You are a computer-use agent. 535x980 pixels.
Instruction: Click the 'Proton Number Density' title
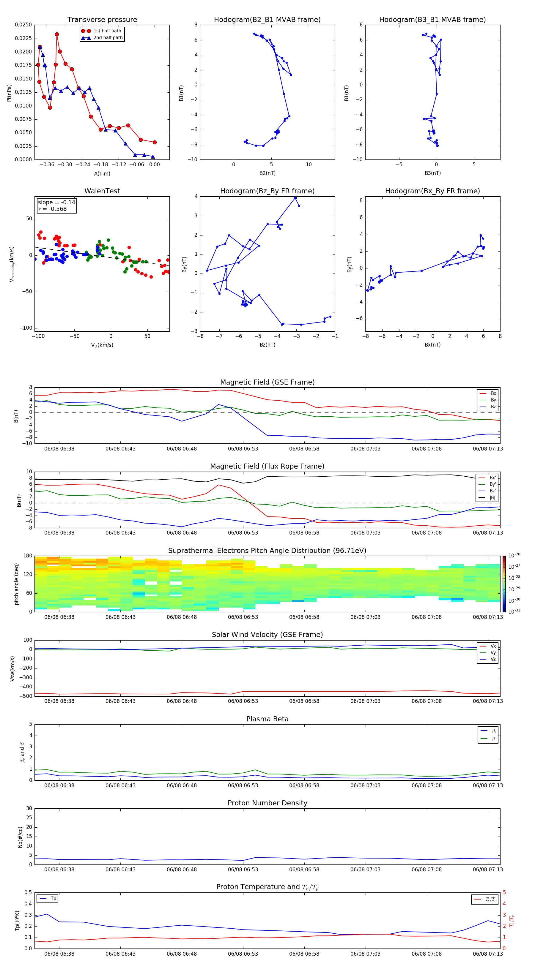[267, 803]
